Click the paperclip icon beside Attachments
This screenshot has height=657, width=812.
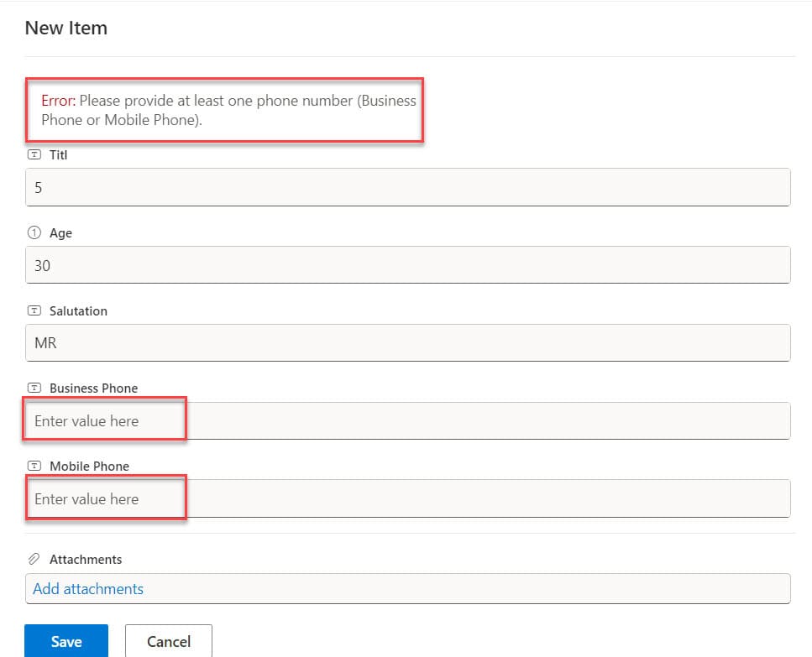point(34,559)
